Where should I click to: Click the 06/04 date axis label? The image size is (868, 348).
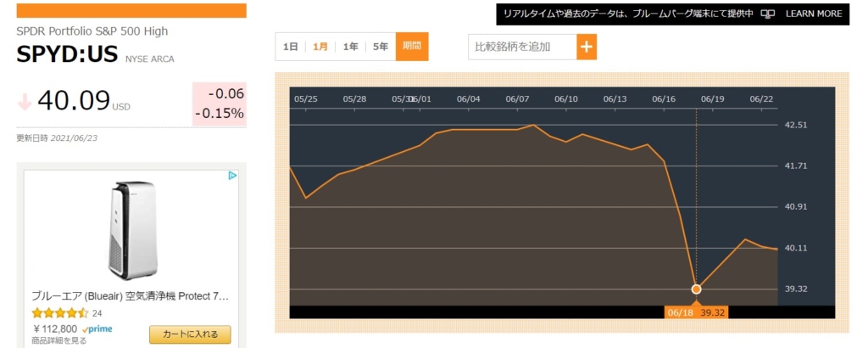point(468,99)
